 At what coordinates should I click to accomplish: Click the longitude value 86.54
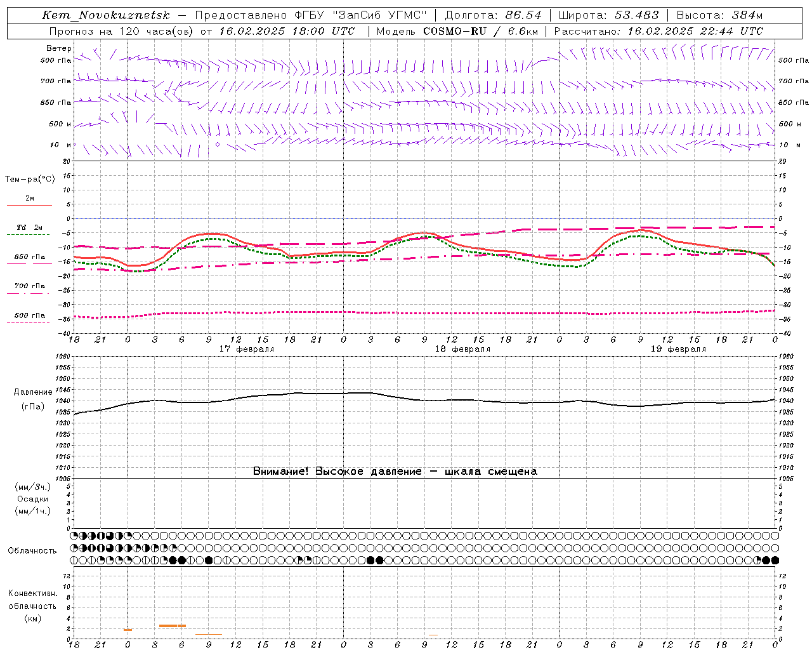(x=523, y=15)
